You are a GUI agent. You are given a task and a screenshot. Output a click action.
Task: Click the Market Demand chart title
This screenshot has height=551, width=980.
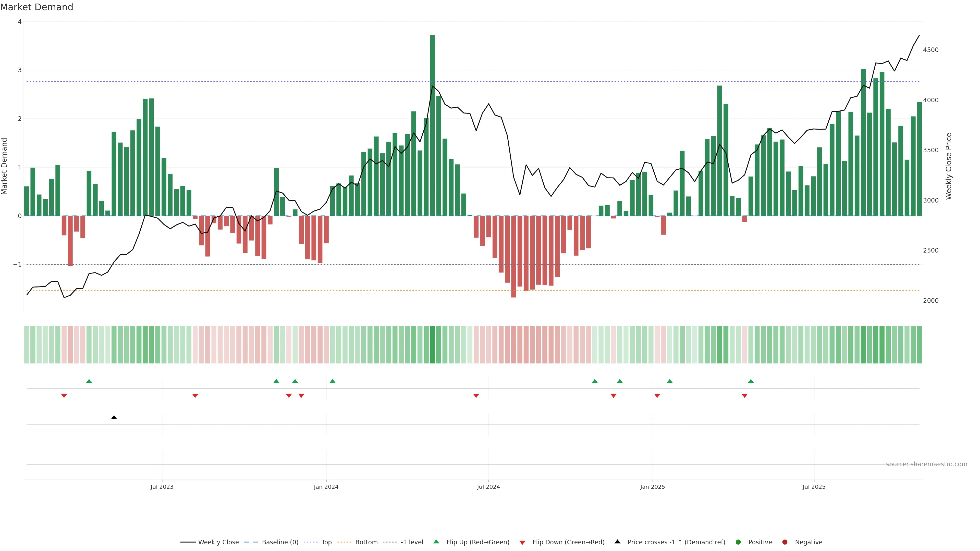tap(36, 7)
